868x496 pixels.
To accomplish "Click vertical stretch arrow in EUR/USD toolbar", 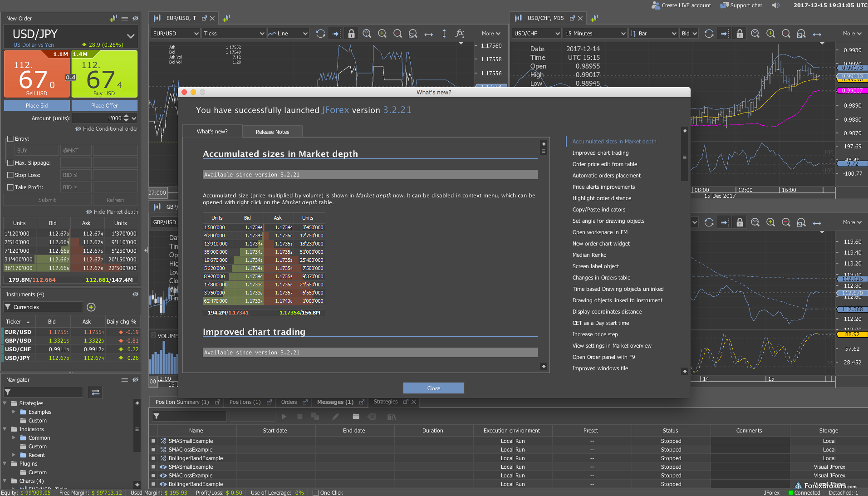I will click(444, 34).
